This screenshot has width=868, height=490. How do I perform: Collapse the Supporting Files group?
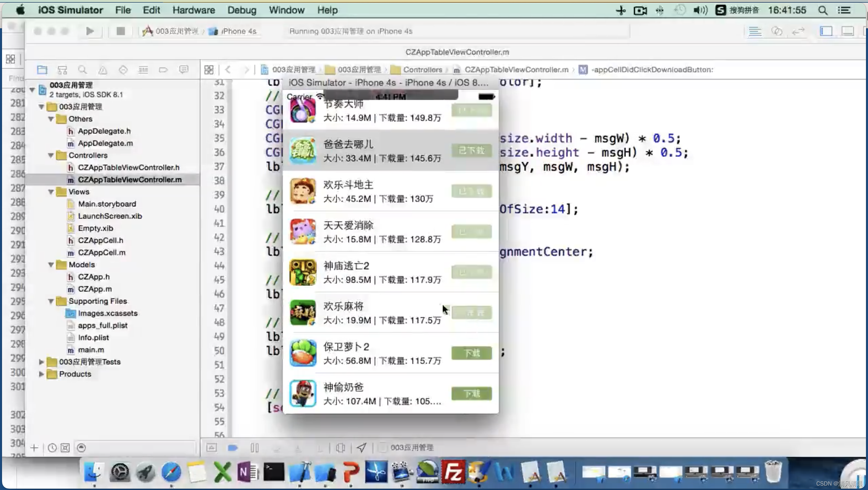pos(51,301)
